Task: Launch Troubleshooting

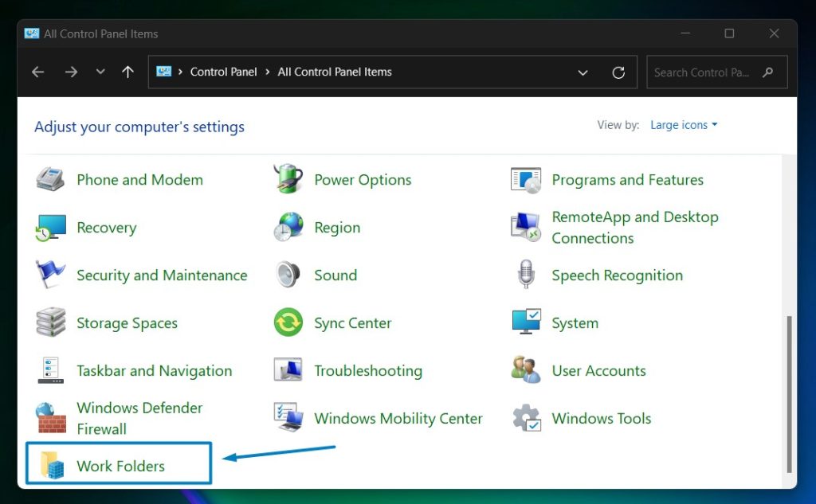Action: [x=368, y=371]
